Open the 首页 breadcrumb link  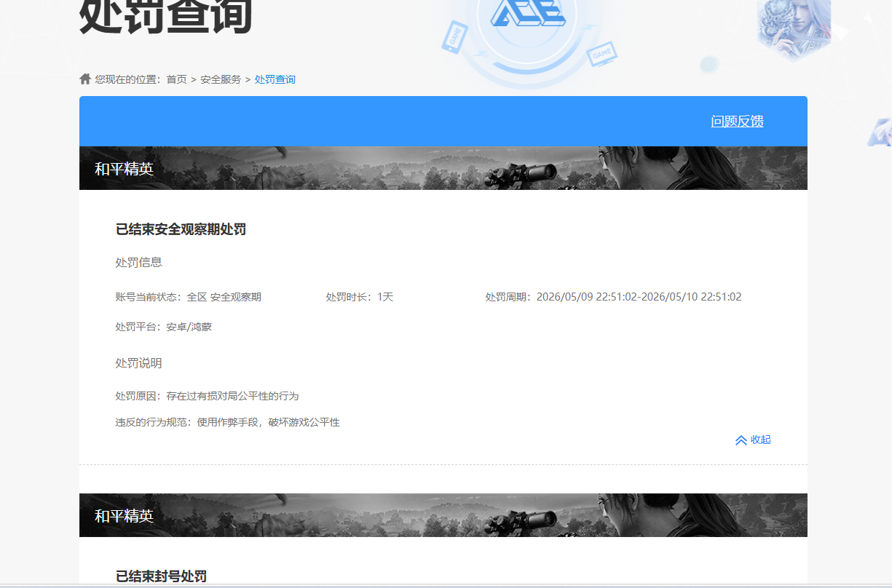point(176,79)
